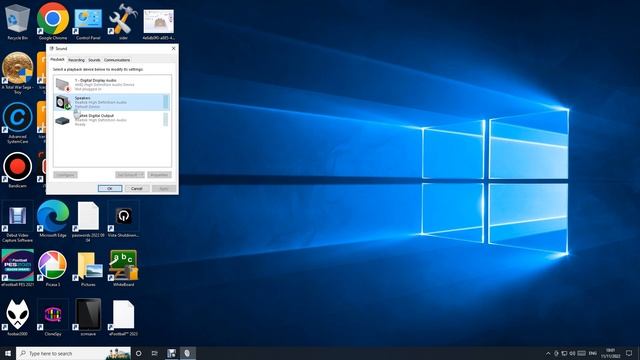Open Cortana circle on the taskbar
This screenshot has height=360, width=640.
(139, 353)
